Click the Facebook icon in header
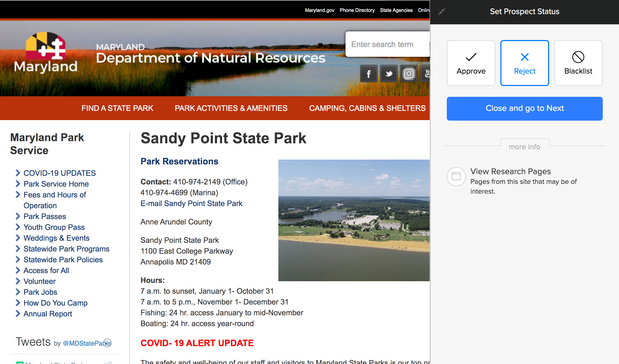Viewport: 619px width, 364px height. tap(369, 74)
